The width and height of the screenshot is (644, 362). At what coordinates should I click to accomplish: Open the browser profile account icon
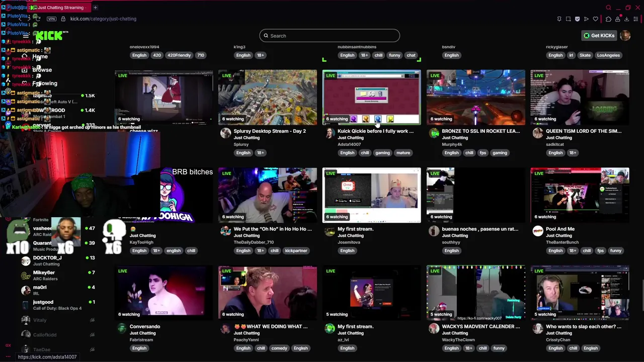(x=617, y=19)
